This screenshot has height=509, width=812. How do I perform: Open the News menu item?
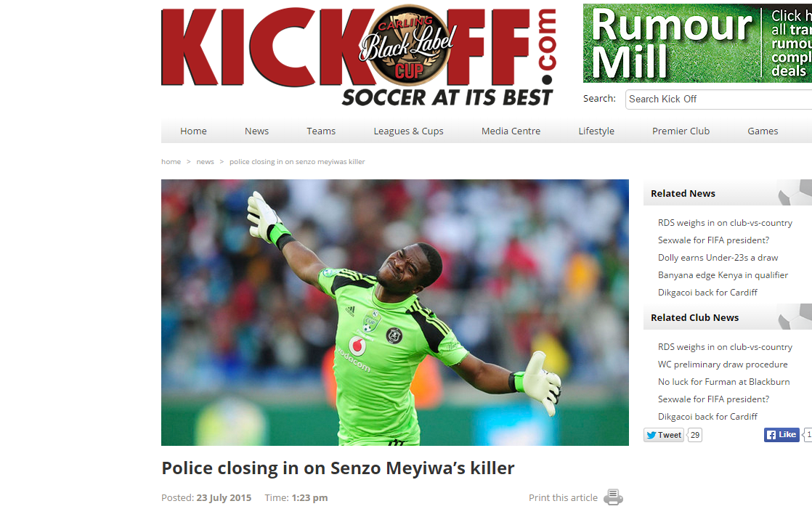pos(257,131)
